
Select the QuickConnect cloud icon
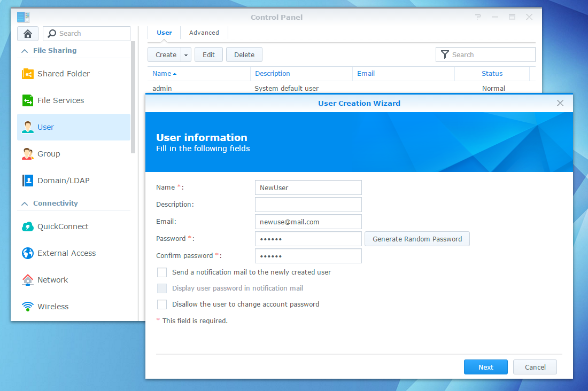click(28, 226)
